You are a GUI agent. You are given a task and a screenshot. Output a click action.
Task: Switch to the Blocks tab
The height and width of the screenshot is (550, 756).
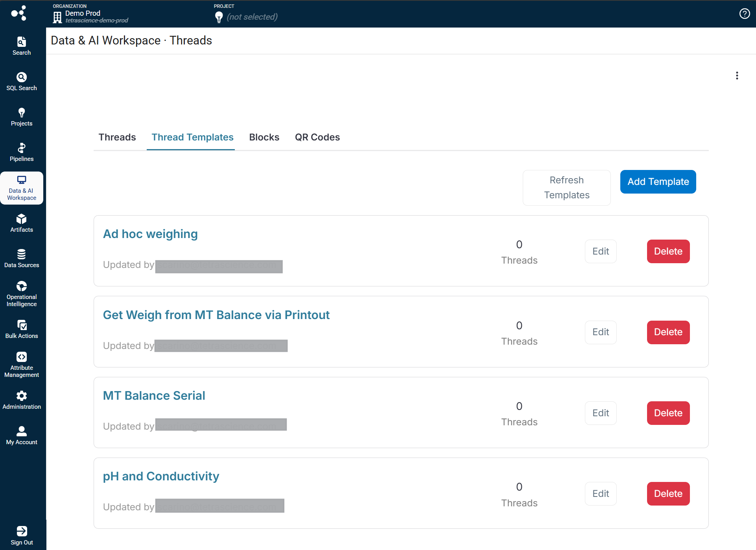click(x=264, y=137)
